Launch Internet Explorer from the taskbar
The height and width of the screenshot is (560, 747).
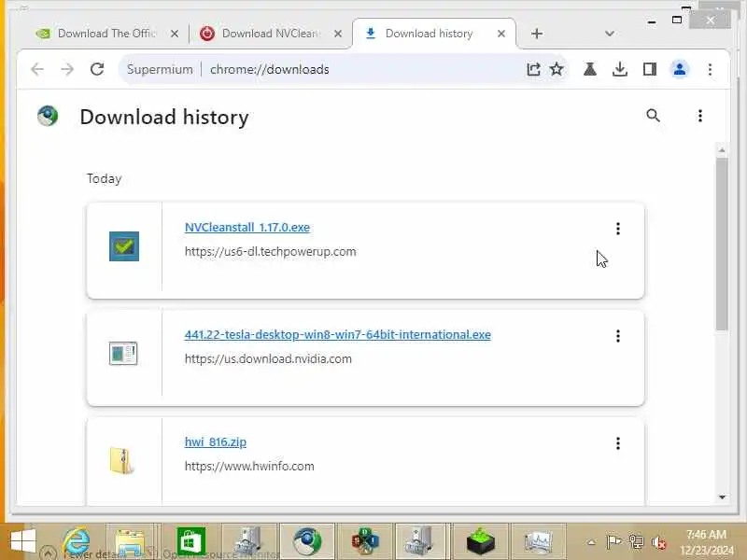77,542
